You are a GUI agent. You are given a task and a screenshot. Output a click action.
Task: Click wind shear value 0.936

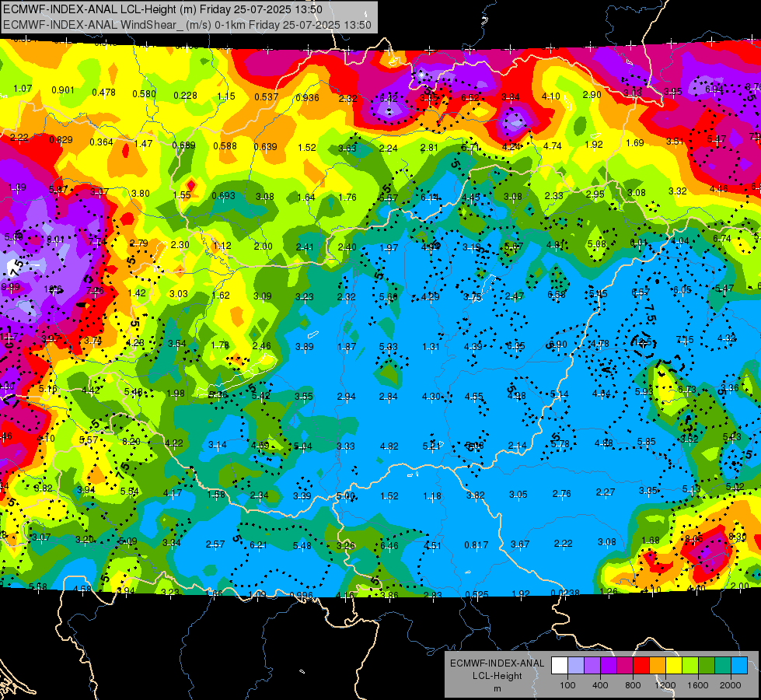point(307,98)
